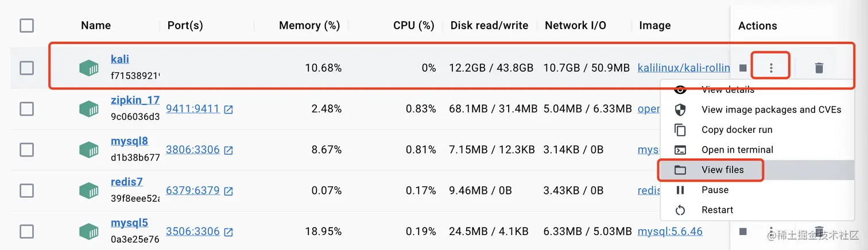Pause the container from the menu
Screen dimensions: 868x250
tap(715, 190)
